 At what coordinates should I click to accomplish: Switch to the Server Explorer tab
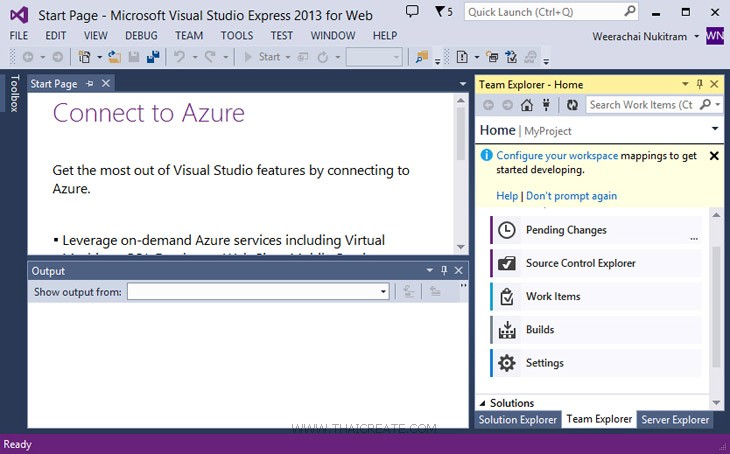[x=675, y=420]
